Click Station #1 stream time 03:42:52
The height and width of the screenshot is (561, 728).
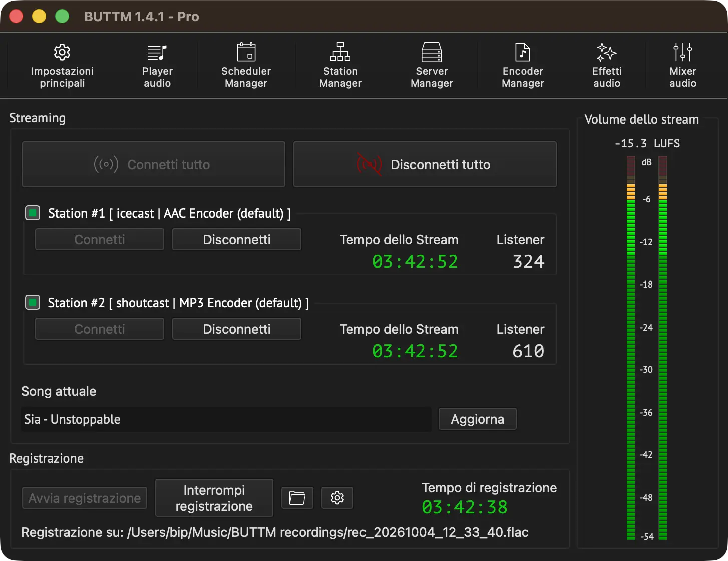click(415, 262)
